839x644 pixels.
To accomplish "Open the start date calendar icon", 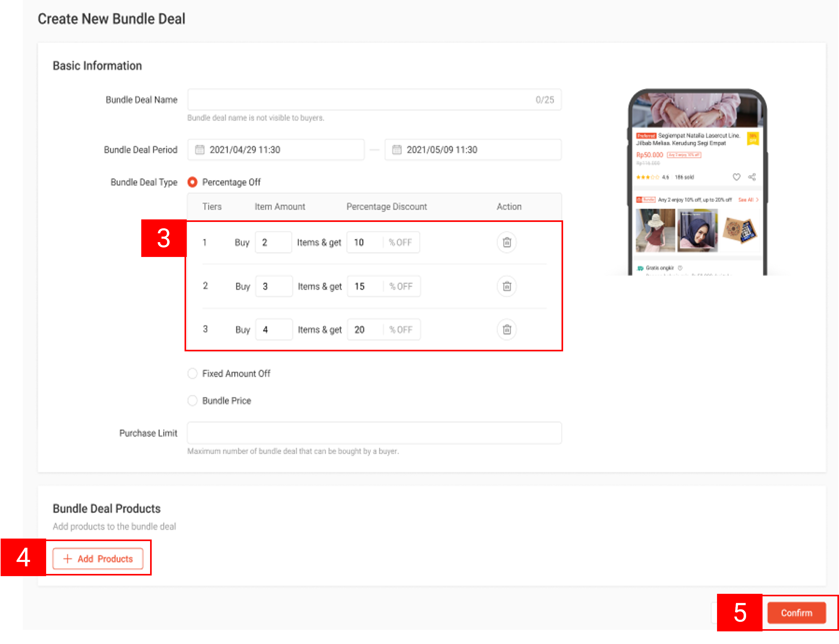I will (x=200, y=150).
